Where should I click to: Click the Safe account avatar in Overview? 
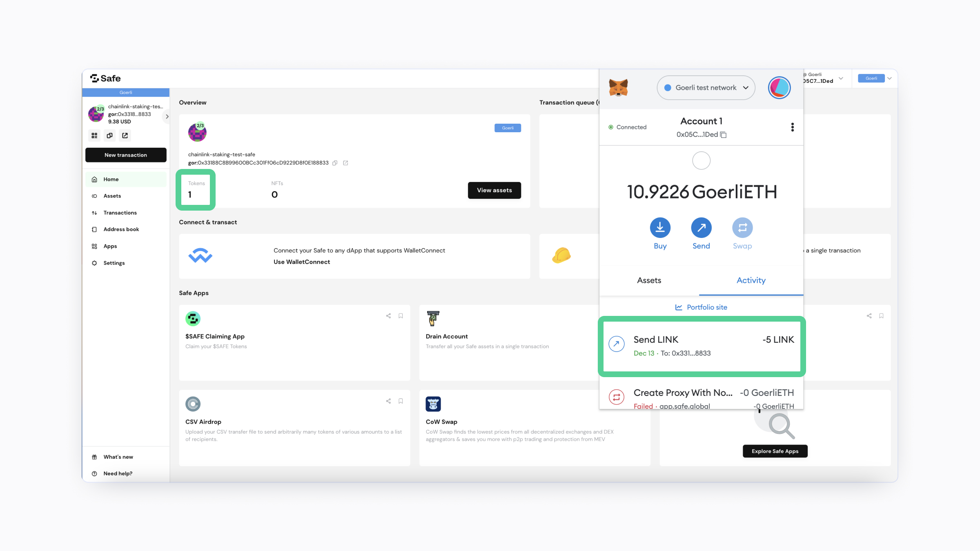[197, 132]
